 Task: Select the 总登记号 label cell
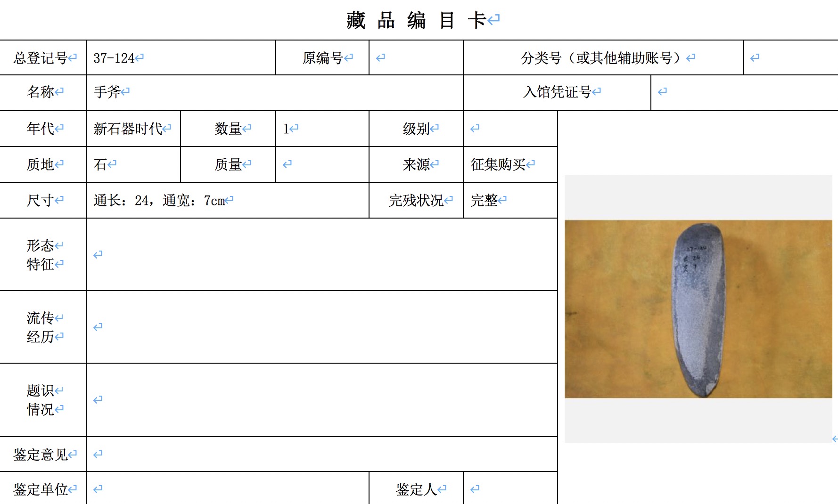43,58
